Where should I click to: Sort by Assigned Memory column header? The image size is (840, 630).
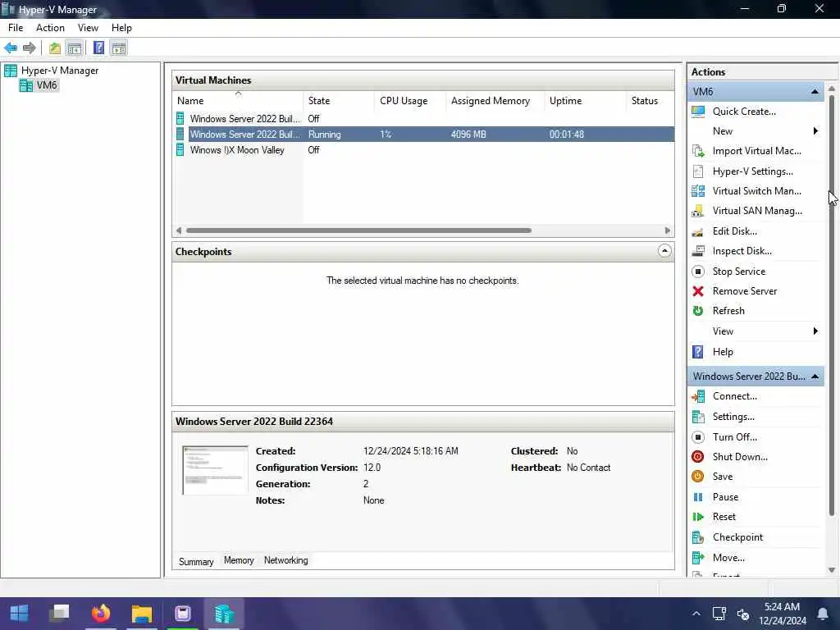click(495, 101)
